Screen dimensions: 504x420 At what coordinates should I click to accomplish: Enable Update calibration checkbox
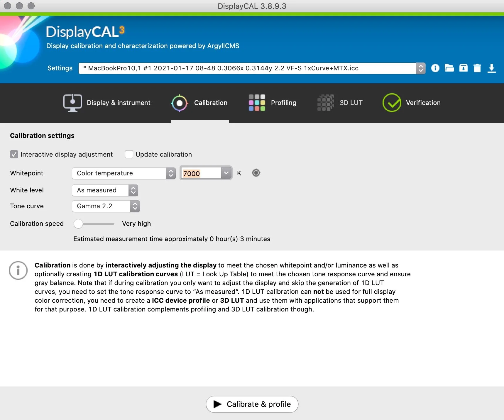point(129,154)
